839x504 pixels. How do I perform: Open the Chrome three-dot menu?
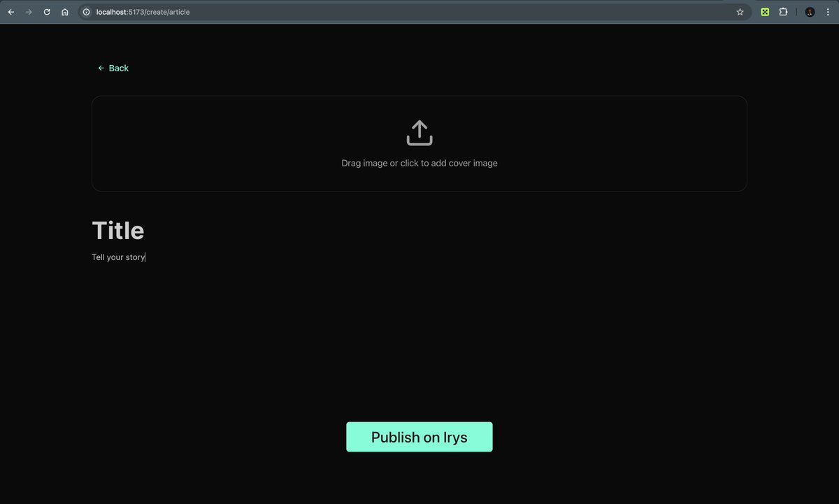click(828, 12)
